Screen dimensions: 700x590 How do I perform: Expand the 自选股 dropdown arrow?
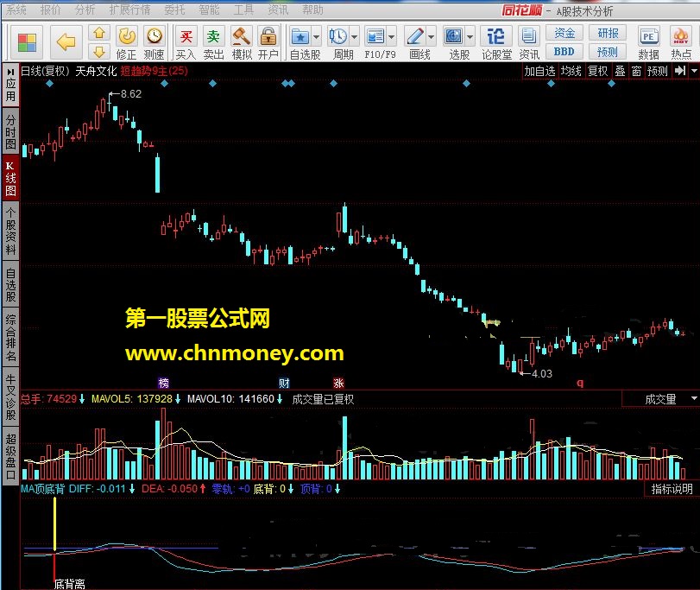tap(316, 37)
